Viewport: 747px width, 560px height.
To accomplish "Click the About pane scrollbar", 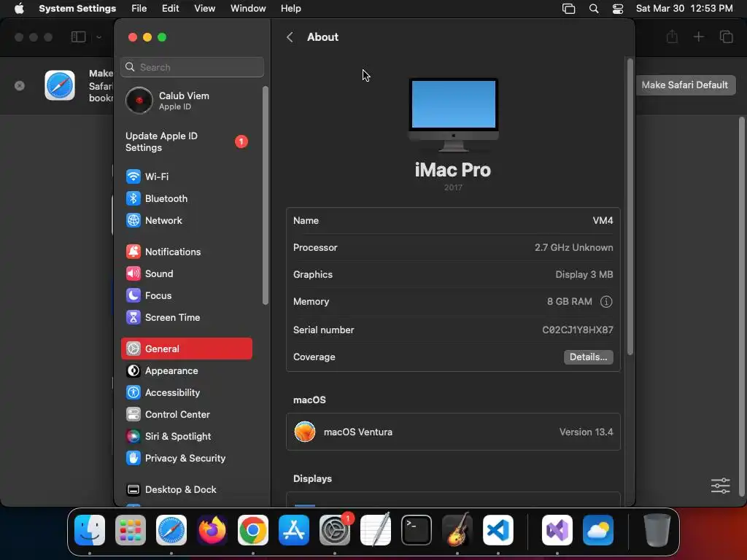I will click(630, 206).
